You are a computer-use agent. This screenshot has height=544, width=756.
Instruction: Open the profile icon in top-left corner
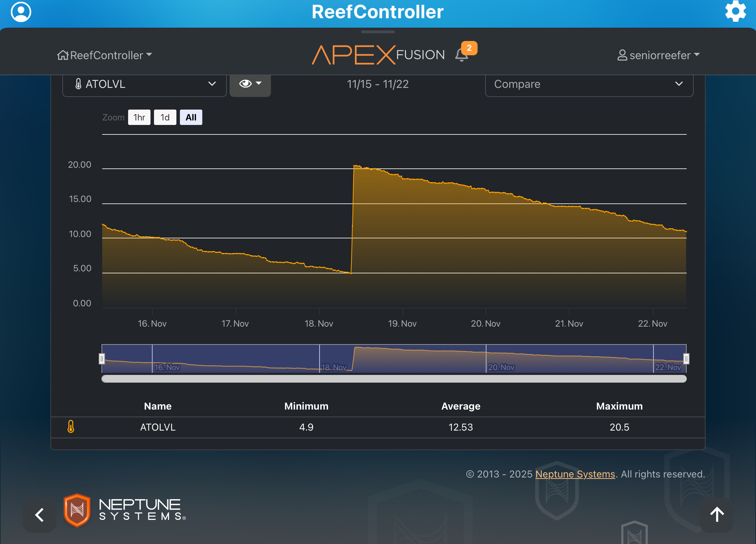coord(21,12)
